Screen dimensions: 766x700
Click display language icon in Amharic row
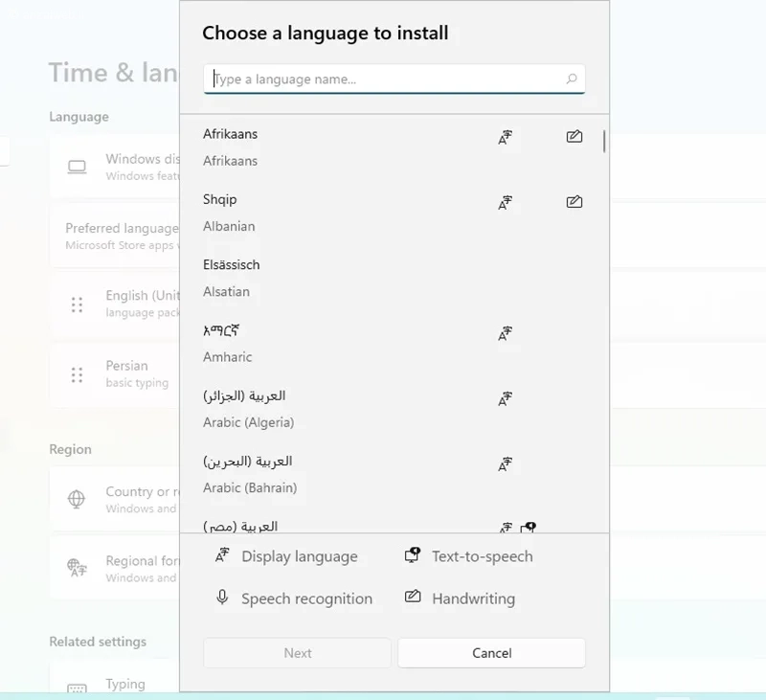pos(506,333)
